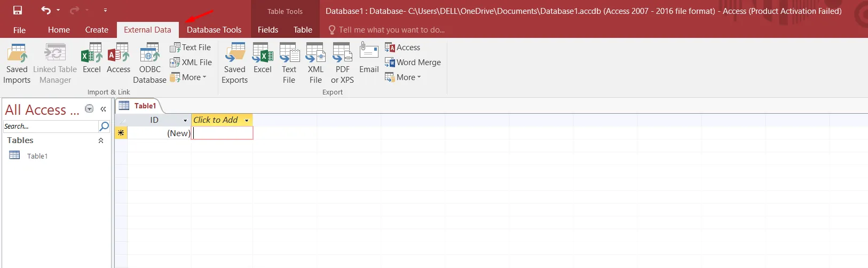Export table via Email
The image size is (868, 268).
point(369,59)
